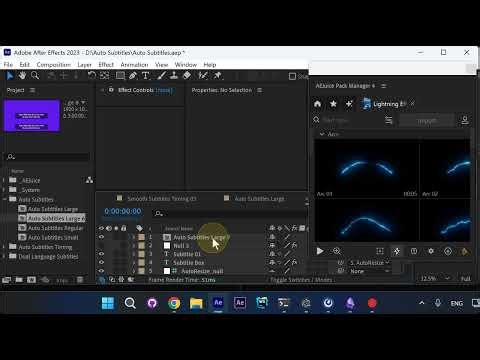The height and width of the screenshot is (360, 480).
Task: Close the Lightning pack tab
Action: 413,104
